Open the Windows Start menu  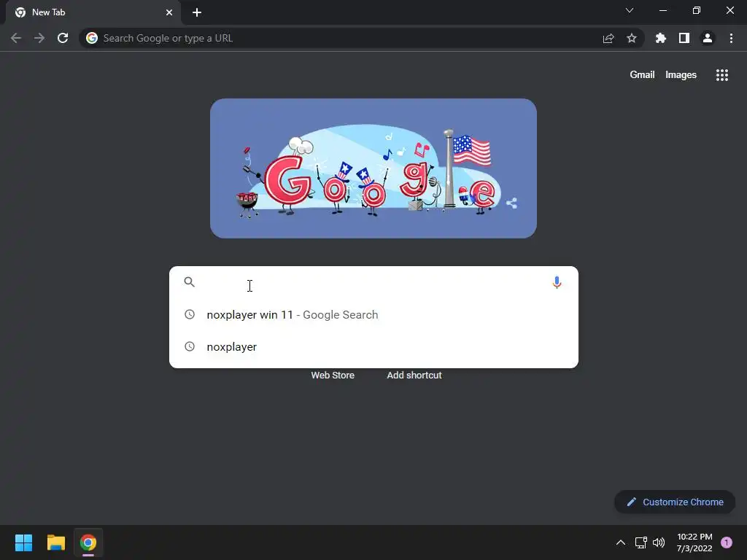[x=23, y=542]
